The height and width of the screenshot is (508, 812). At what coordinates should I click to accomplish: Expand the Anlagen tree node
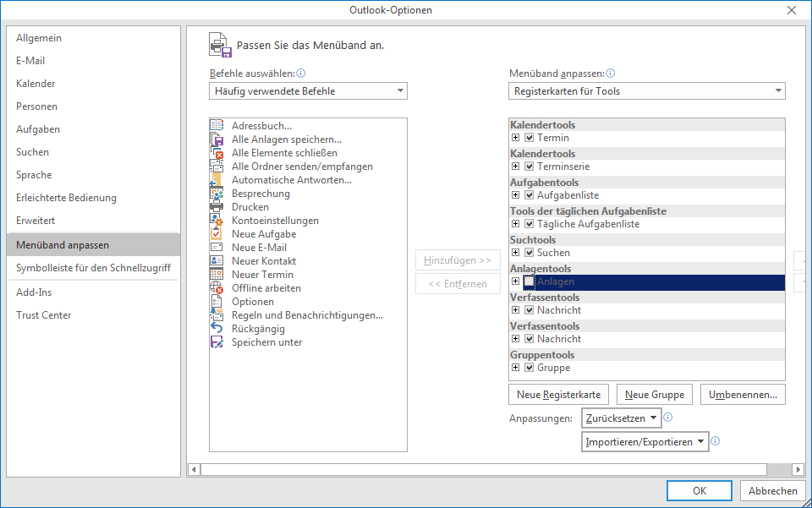(516, 281)
